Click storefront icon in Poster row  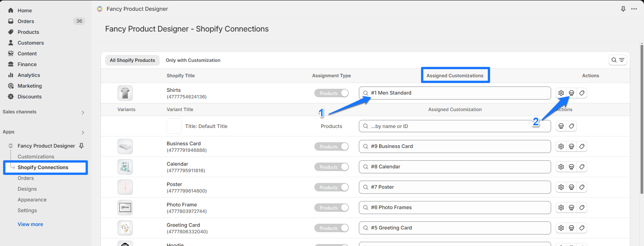571,187
